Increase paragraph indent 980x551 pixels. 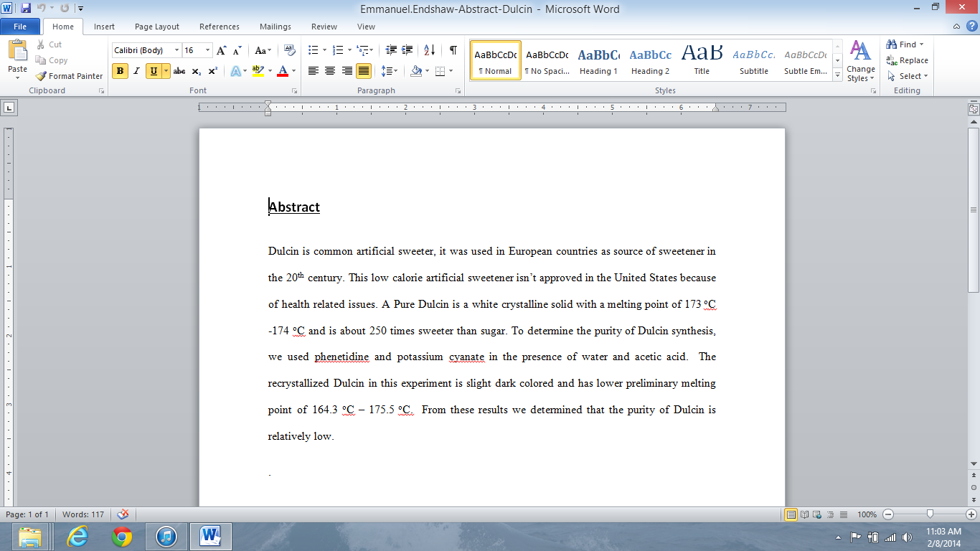[x=407, y=50]
